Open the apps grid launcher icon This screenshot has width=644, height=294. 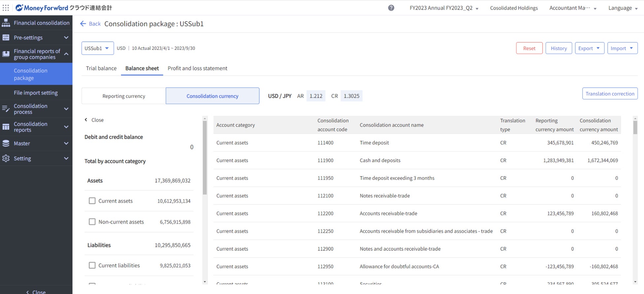point(6,8)
